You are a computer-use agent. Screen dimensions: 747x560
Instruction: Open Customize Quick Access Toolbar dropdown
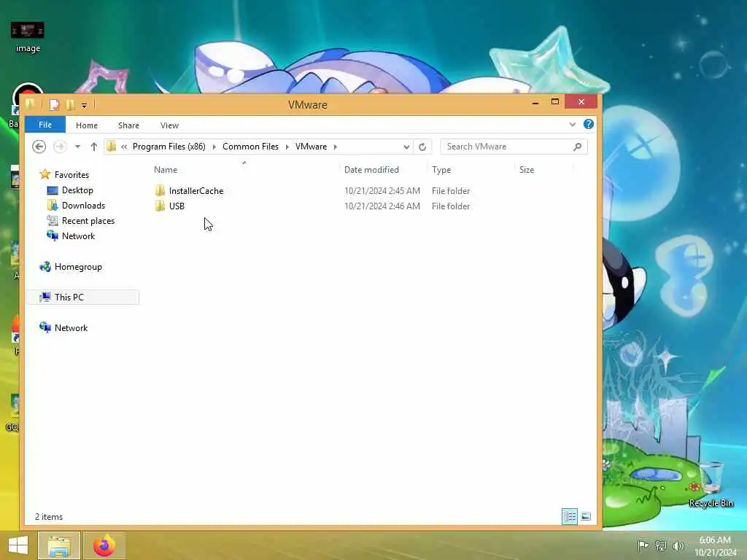coord(85,105)
